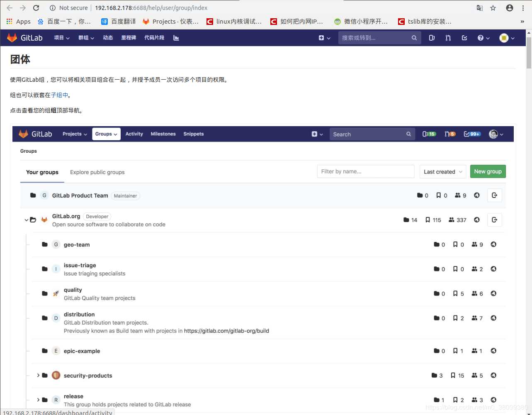Click leave icon on GitLab.org row
532x415 pixels.
coord(494,220)
